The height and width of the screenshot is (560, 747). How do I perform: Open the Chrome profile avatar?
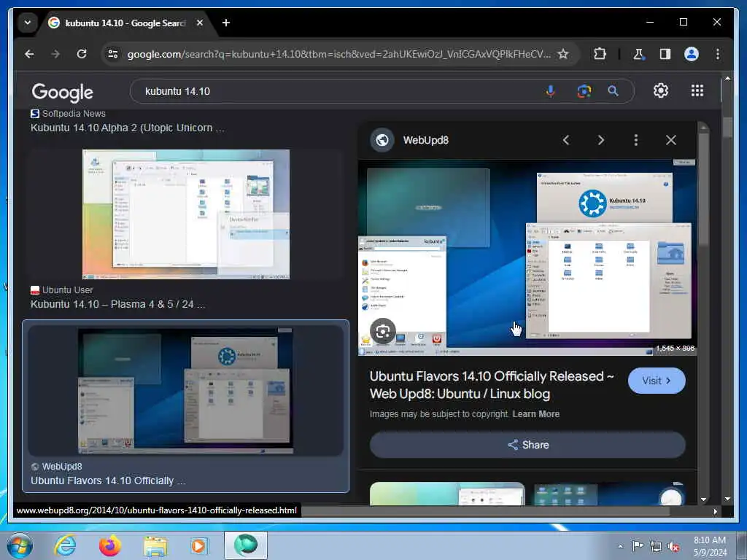point(692,54)
